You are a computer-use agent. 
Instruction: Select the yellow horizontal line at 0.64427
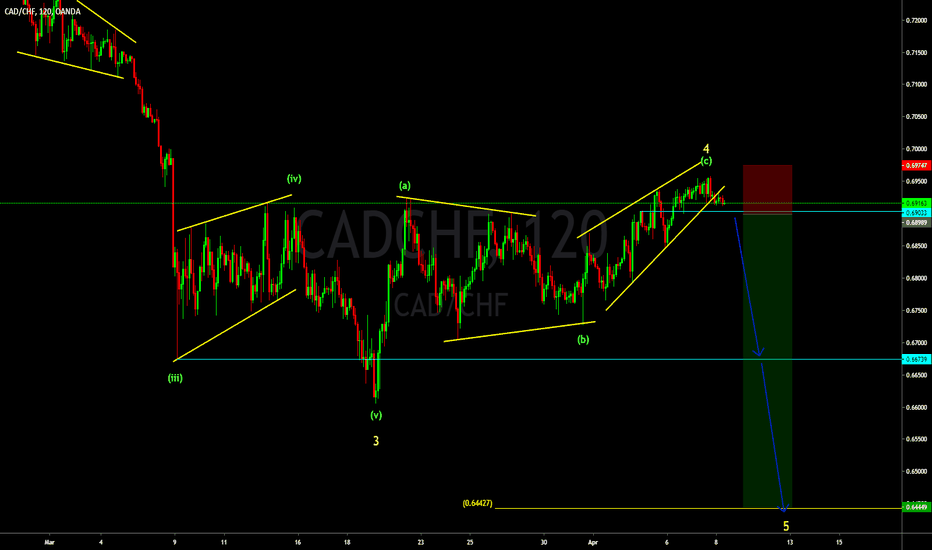pyautogui.click(x=698, y=508)
